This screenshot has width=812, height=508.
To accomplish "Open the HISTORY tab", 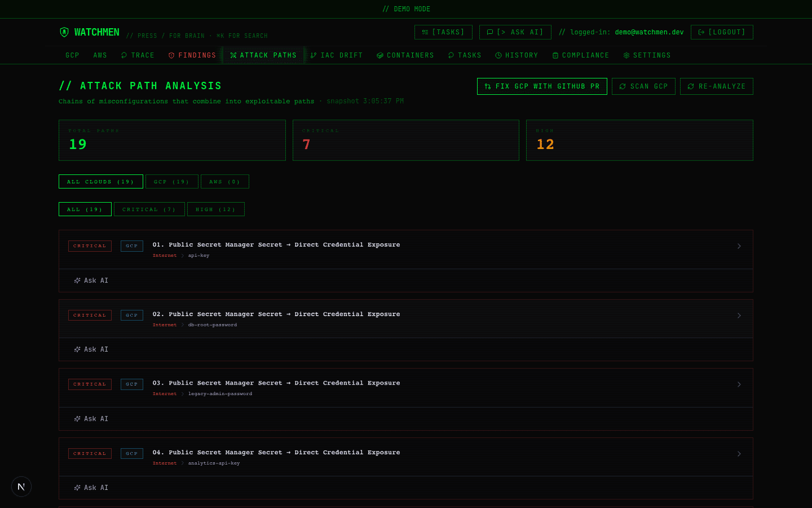I will [x=517, y=55].
